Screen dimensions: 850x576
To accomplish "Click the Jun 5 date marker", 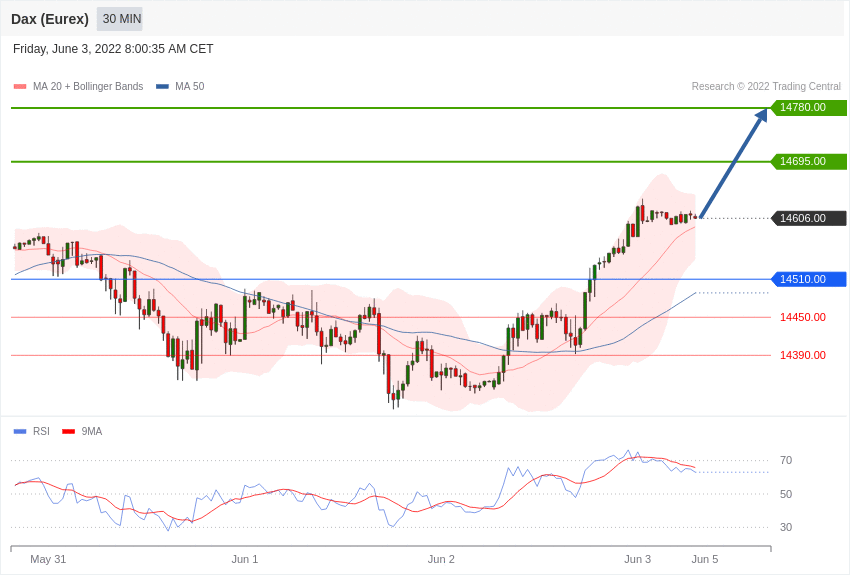I will tap(705, 559).
